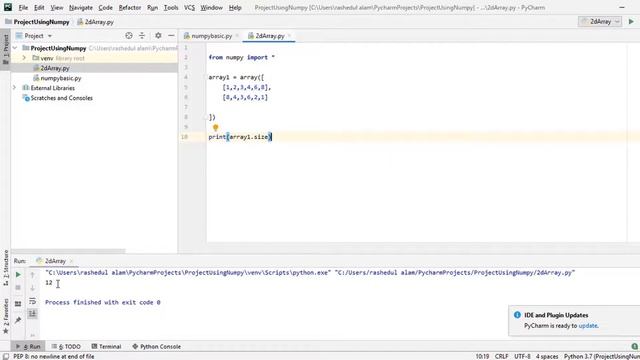Open the VCS menu
The height and width of the screenshot is (360, 640).
(x=189, y=8)
